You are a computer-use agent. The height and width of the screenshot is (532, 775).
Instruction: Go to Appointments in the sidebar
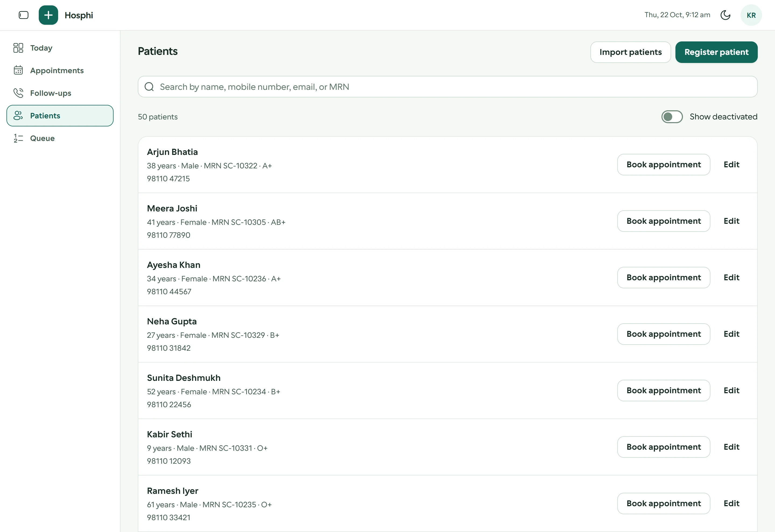click(60, 70)
